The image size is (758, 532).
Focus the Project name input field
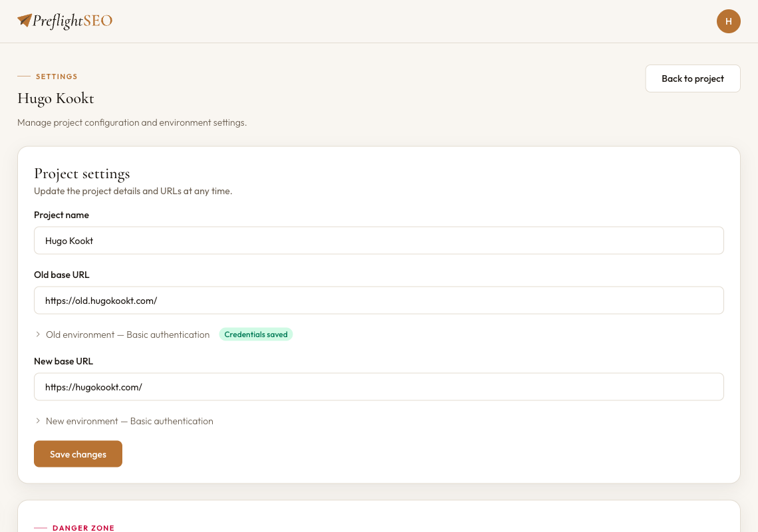(x=378, y=240)
